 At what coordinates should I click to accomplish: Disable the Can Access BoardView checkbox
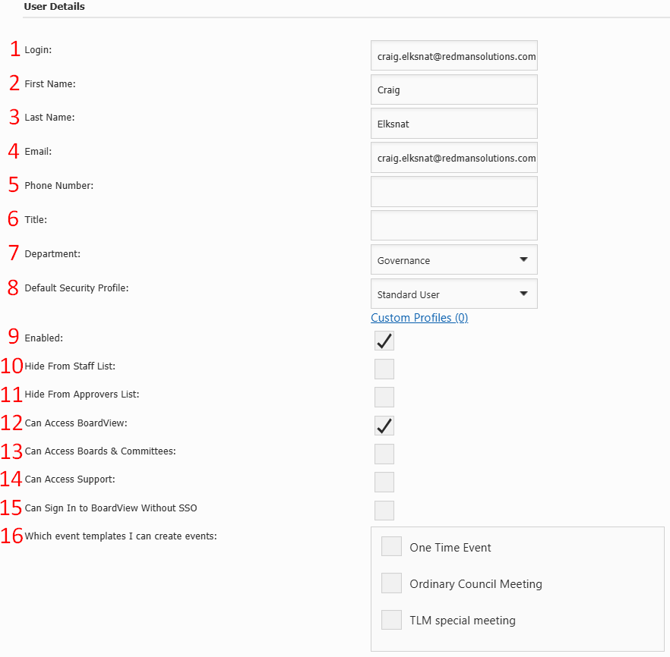(384, 426)
